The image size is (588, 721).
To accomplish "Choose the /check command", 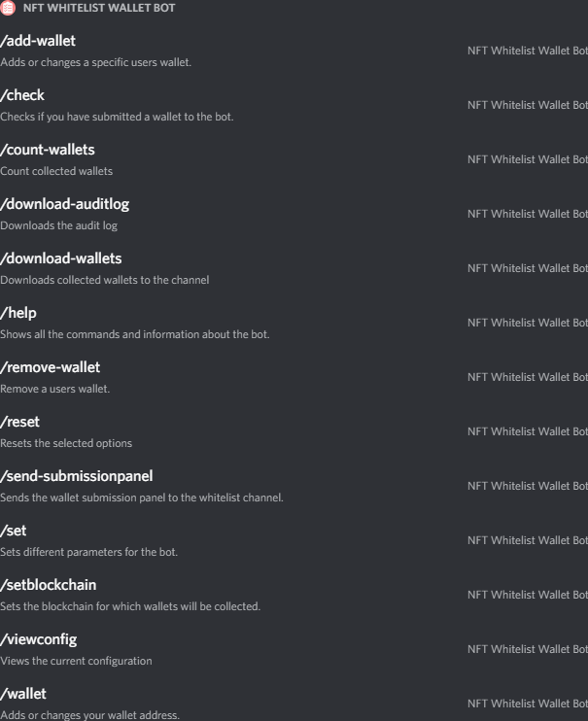I will coord(23,94).
